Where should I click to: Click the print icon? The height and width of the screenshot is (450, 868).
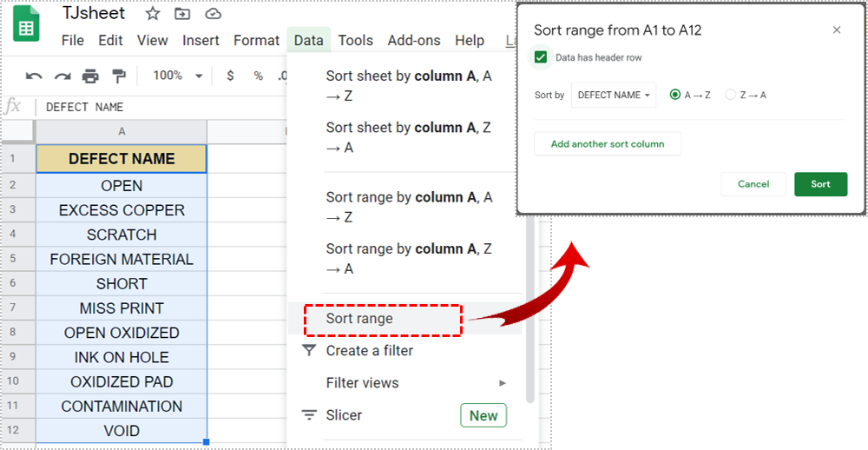90,76
